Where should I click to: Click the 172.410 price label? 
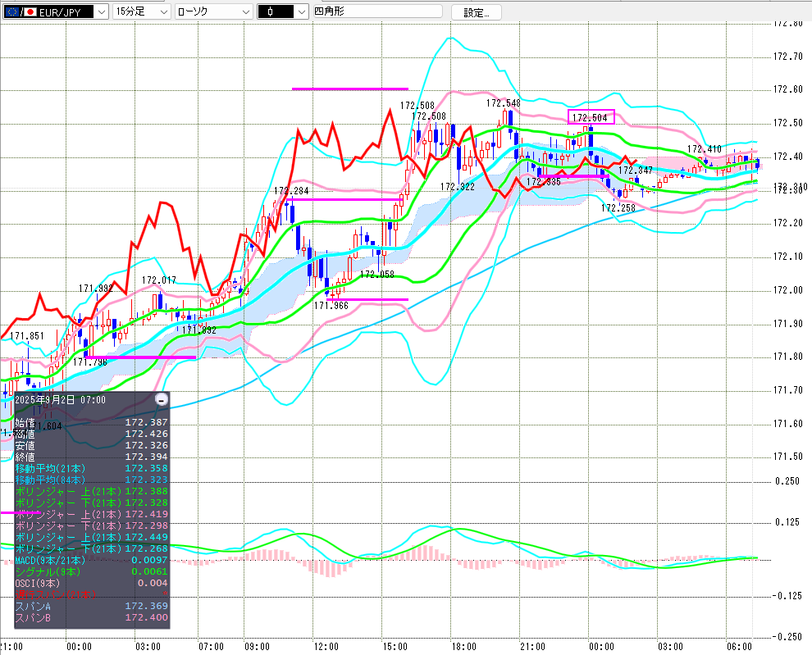704,148
